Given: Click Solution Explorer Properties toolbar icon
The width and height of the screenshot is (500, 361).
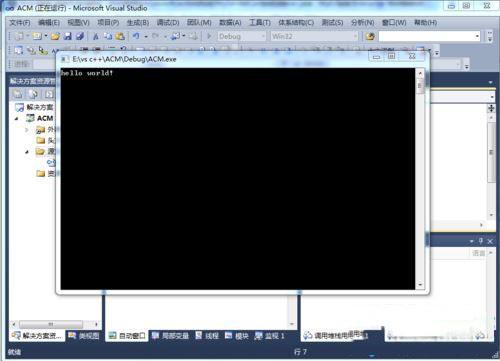Looking at the screenshot, I should coord(17,94).
